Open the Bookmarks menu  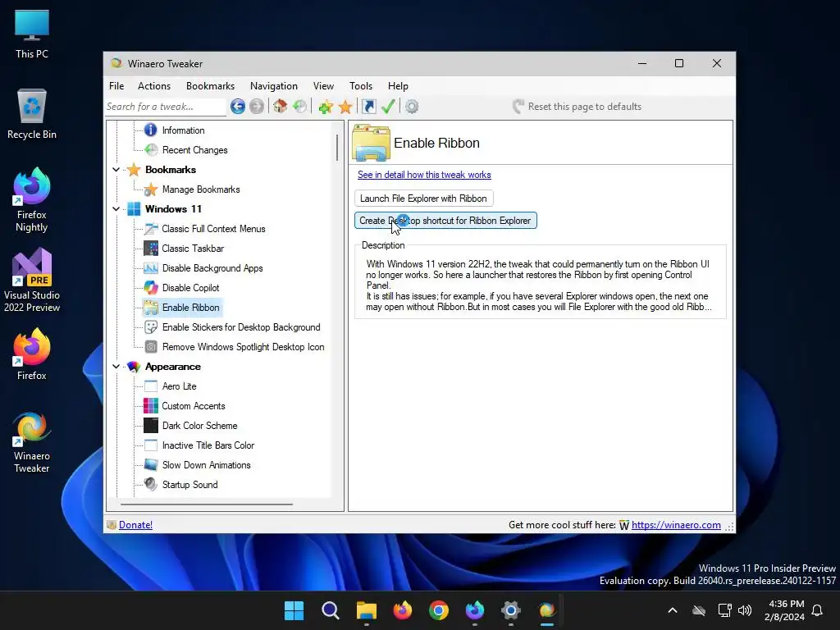pyautogui.click(x=210, y=85)
